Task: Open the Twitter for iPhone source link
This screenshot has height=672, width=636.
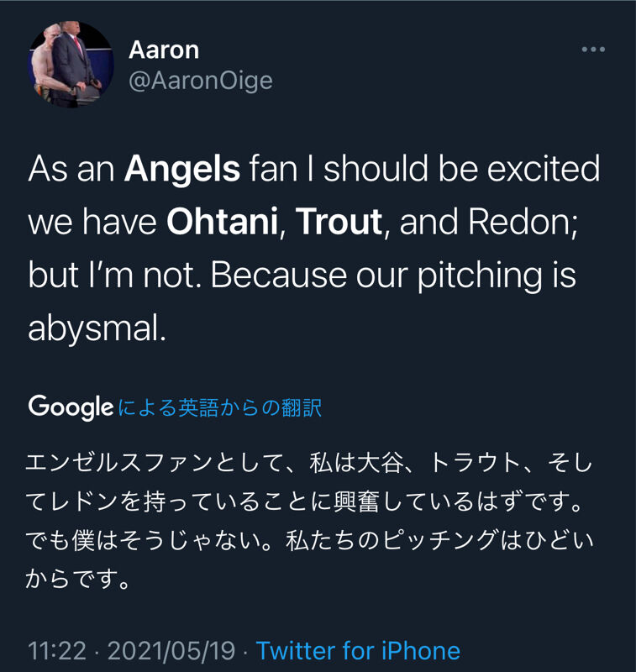Action: (x=358, y=650)
